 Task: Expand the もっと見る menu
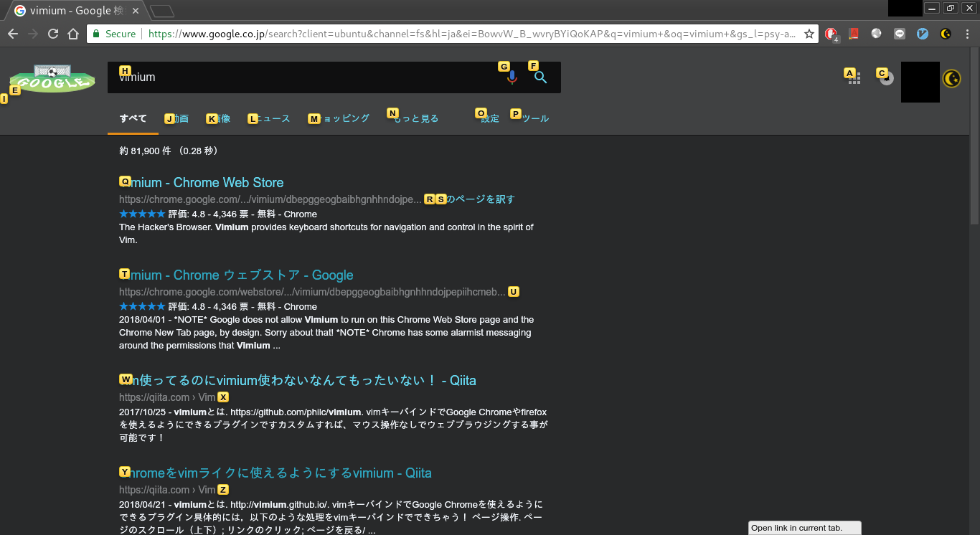tap(415, 118)
